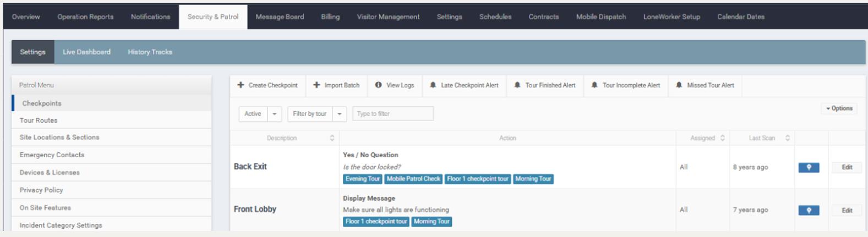
Task: Open Tour Incomplete Alert bell button
Action: (x=626, y=85)
